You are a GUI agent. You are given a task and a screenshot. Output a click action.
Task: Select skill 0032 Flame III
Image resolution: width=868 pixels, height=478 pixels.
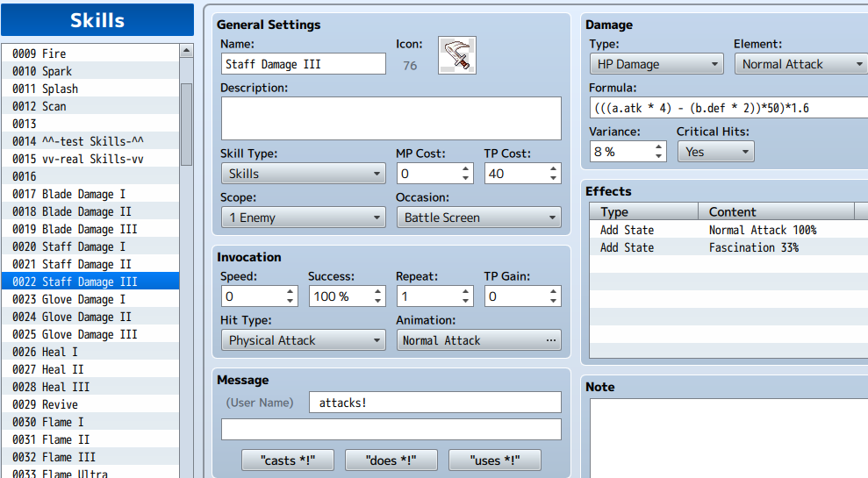(x=90, y=457)
